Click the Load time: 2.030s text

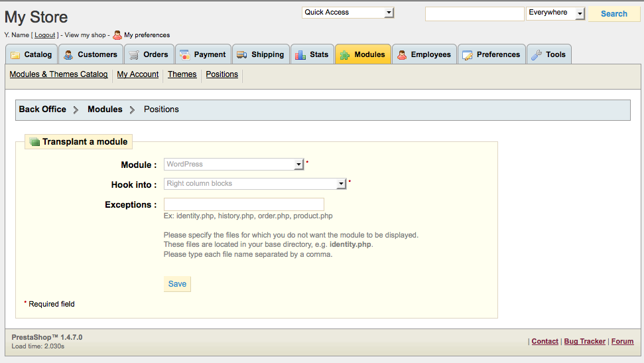point(38,346)
